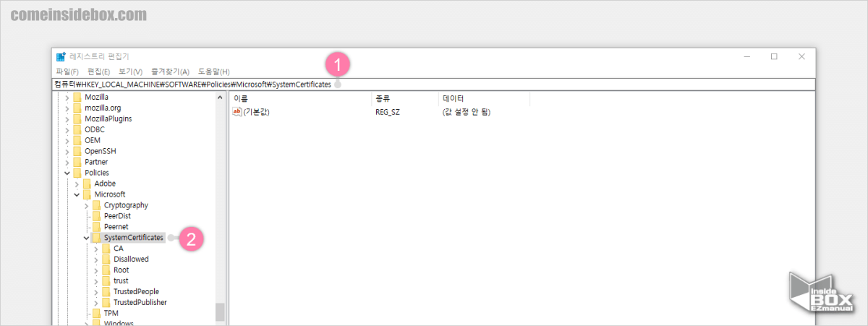Image resolution: width=868 pixels, height=326 pixels.
Task: Open the 보기(V) menu
Action: coord(130,72)
